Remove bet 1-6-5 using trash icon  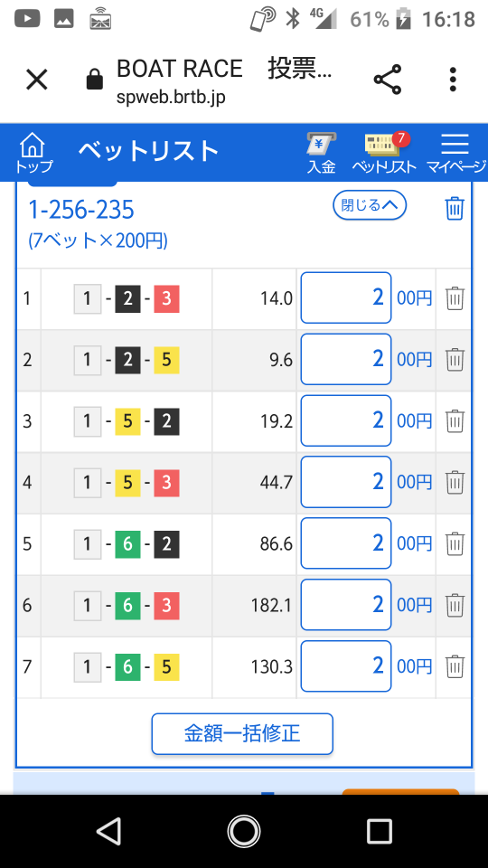pos(455,666)
